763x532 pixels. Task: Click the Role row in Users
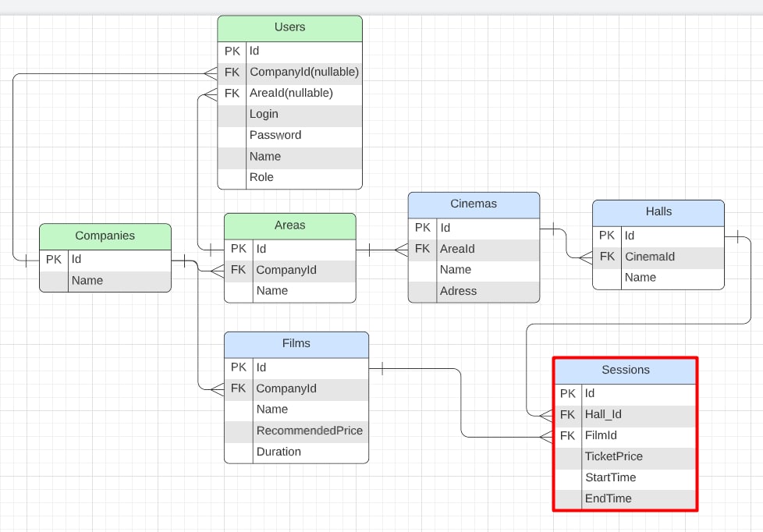261,177
